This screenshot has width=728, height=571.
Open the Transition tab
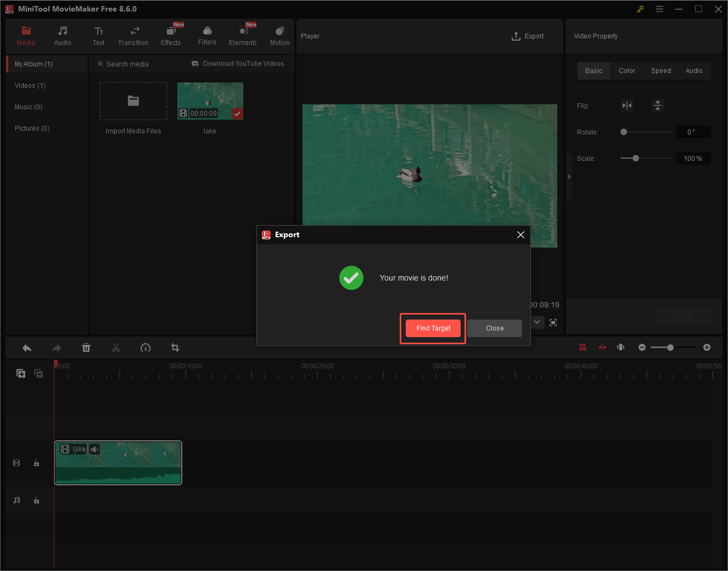pos(133,36)
